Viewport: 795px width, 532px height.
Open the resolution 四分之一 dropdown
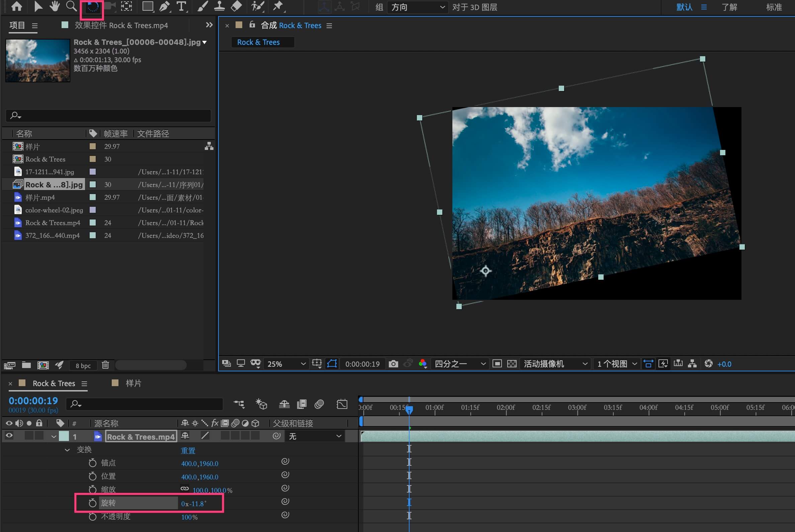point(459,364)
